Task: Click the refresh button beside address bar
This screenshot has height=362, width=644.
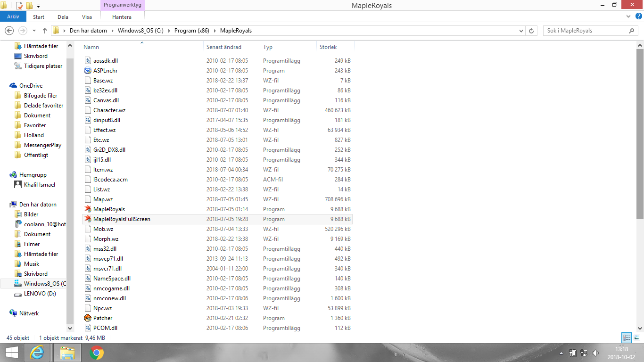Action: pos(531,31)
